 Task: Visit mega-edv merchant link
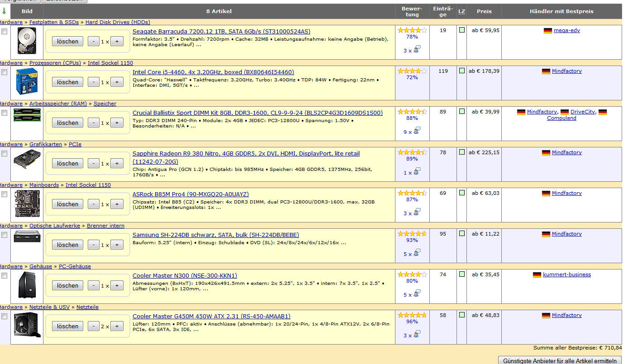coord(567,30)
